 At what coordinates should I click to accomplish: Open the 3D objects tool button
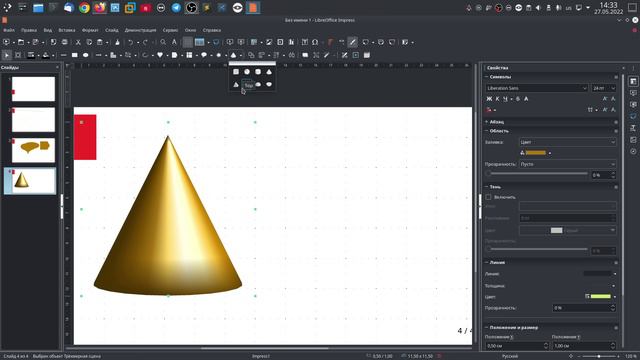pyautogui.click(x=233, y=55)
